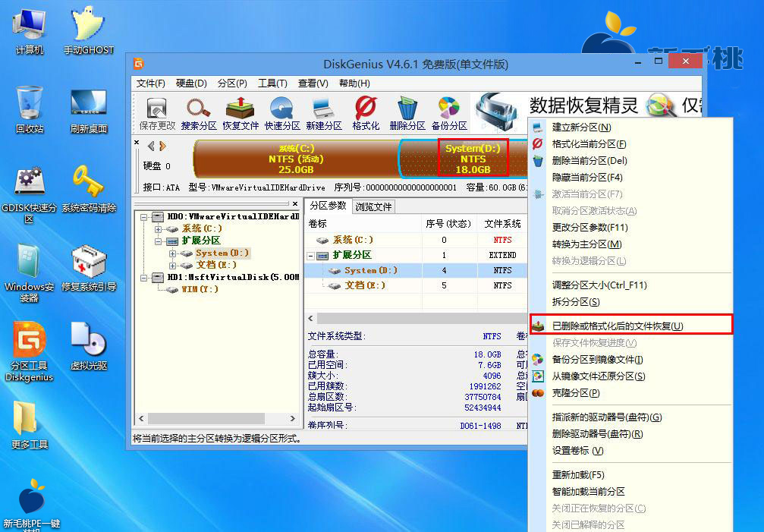Select WIM(Y:) in disk tree
764x532 pixels.
(x=200, y=289)
